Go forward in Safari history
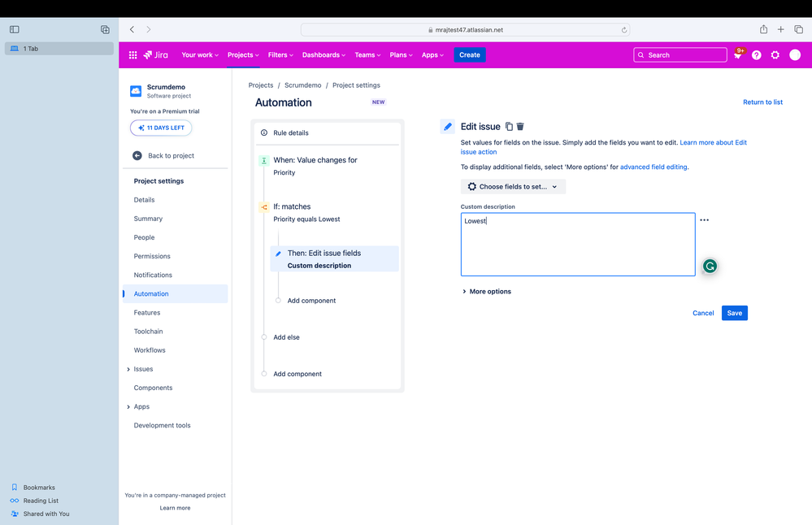 (x=149, y=29)
